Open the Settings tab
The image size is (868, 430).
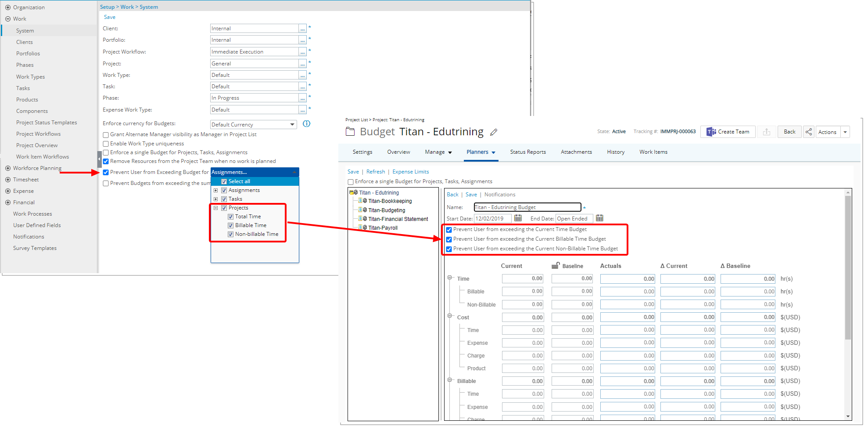click(362, 152)
